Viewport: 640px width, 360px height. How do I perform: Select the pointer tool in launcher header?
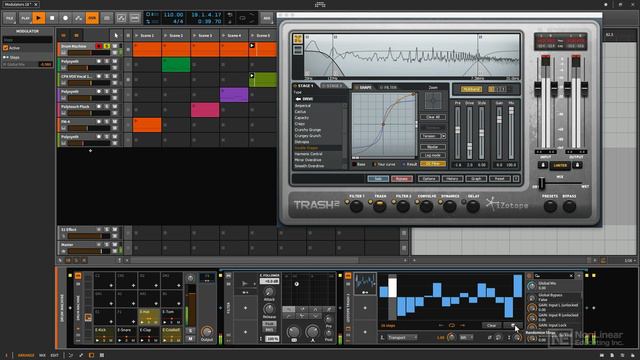pos(116,36)
